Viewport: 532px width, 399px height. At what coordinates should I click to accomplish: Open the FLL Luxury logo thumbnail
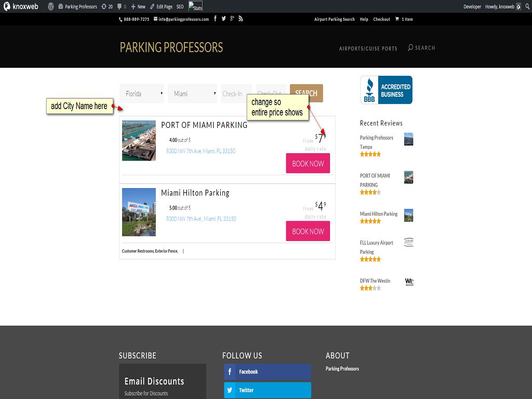pos(408,242)
